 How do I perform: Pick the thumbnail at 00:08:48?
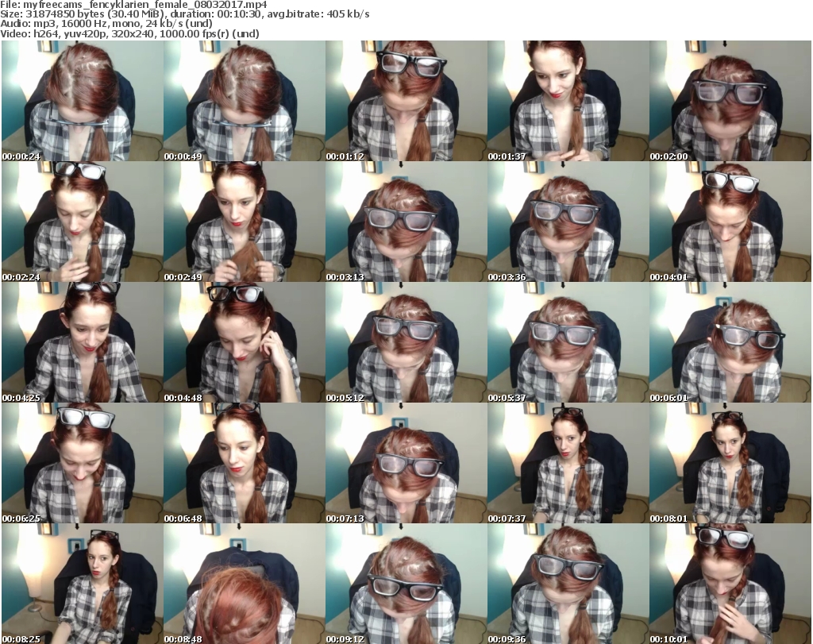(x=245, y=584)
